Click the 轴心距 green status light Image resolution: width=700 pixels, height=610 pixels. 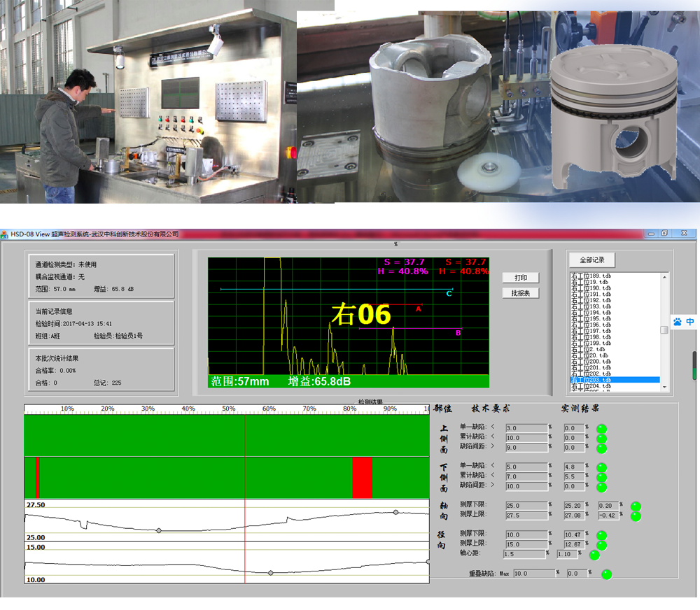[594, 555]
